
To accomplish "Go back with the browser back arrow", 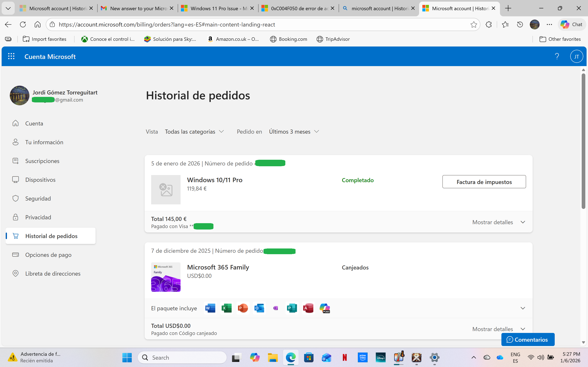I will [8, 24].
